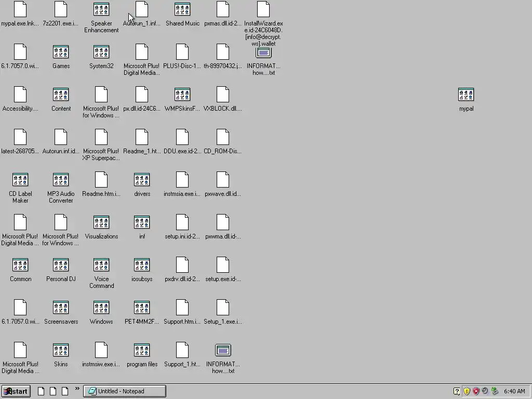Select the mypal.exe.lnk... encrypted file

tap(20, 9)
